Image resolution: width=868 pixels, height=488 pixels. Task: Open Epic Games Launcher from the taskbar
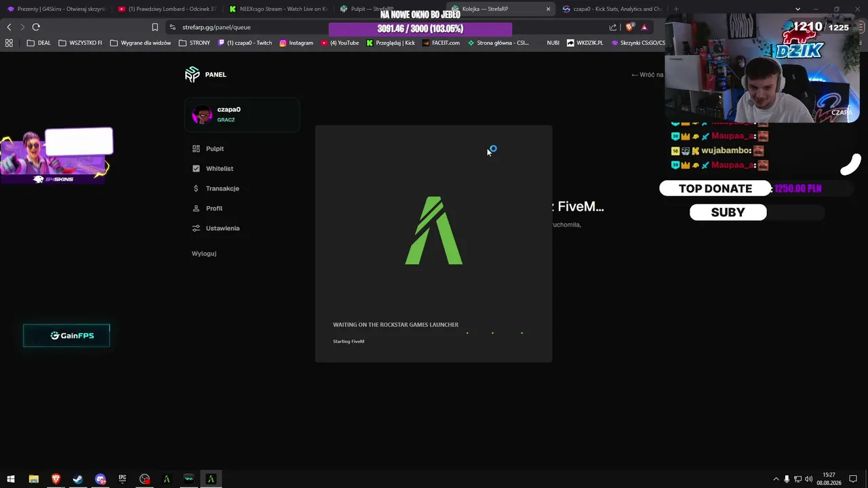(123, 479)
